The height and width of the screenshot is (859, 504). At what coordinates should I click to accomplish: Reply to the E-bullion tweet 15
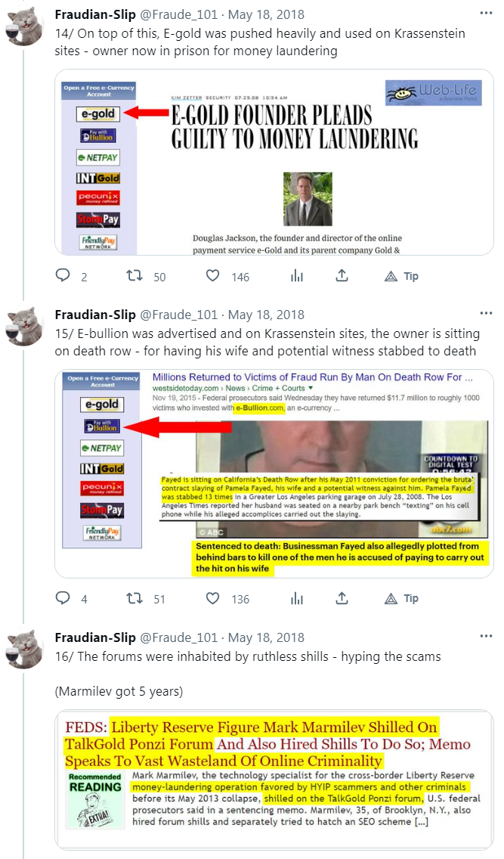(x=63, y=598)
